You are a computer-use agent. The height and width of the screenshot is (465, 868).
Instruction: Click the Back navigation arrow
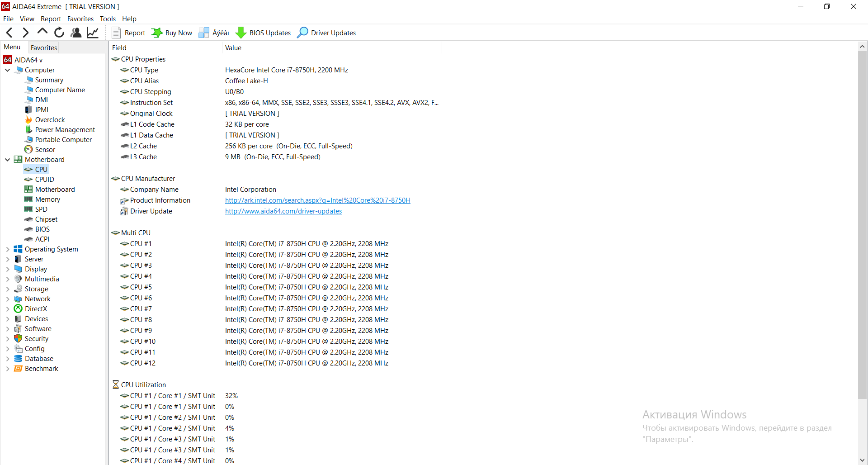[9, 33]
